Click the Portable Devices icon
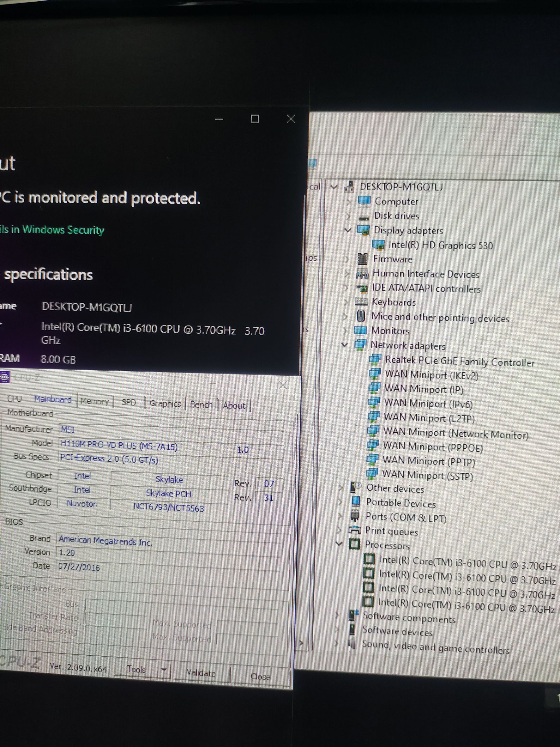 tap(356, 501)
